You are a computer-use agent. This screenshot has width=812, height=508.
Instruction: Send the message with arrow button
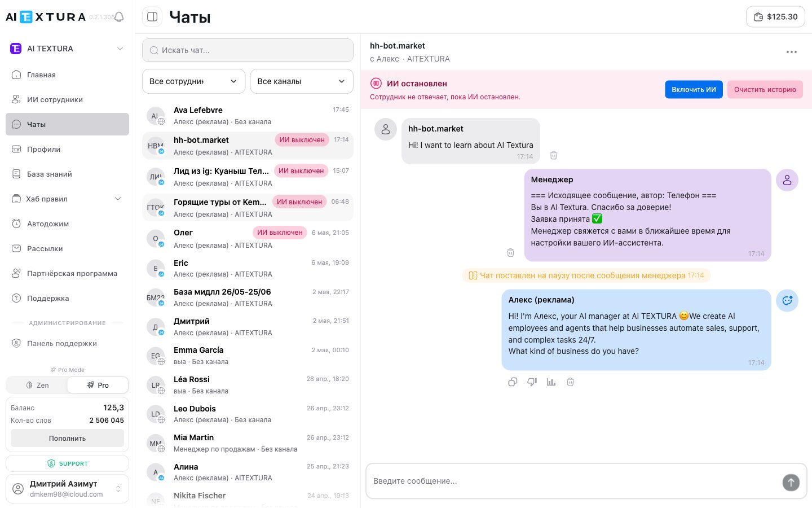point(791,482)
